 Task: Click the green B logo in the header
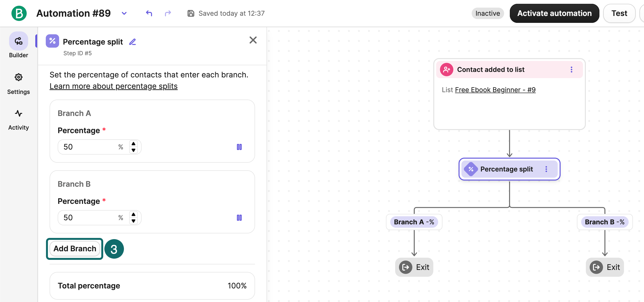coord(19,13)
